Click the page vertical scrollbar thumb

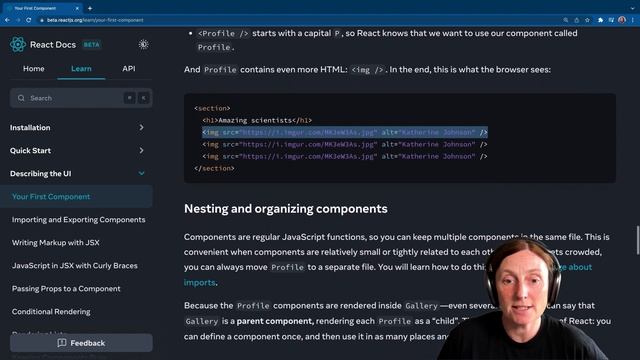pyautogui.click(x=638, y=240)
